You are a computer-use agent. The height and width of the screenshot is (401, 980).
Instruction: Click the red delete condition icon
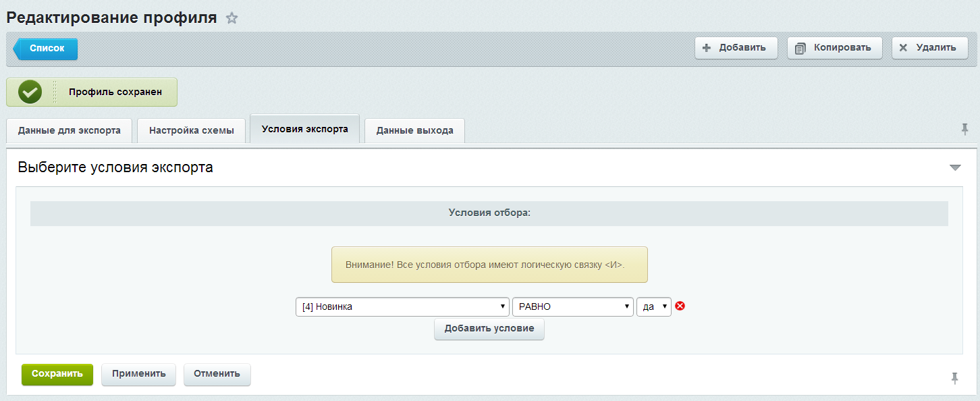680,306
